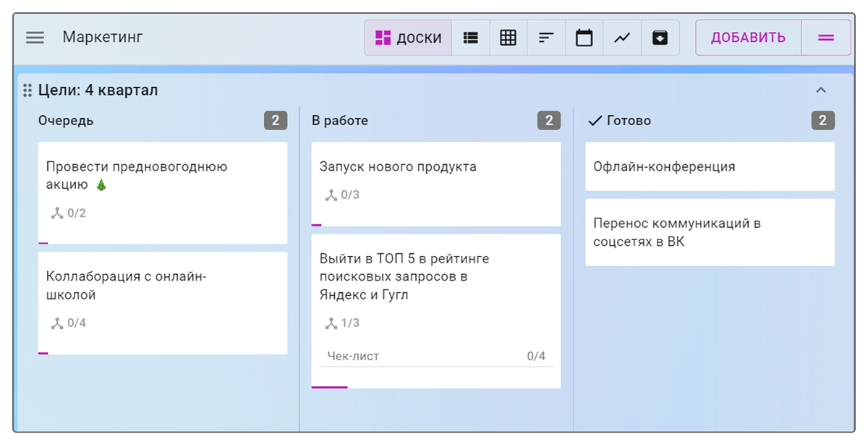Click subtask icon 0/4 on Коллаборация card
Screen dimensions: 868x447
click(58, 323)
